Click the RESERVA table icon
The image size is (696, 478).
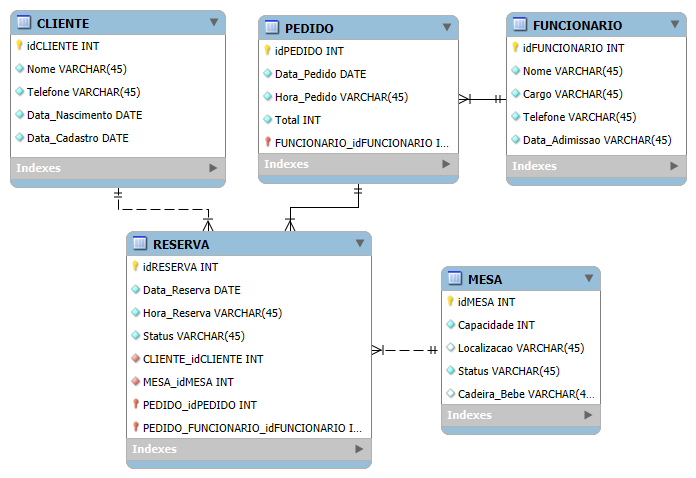(x=140, y=243)
